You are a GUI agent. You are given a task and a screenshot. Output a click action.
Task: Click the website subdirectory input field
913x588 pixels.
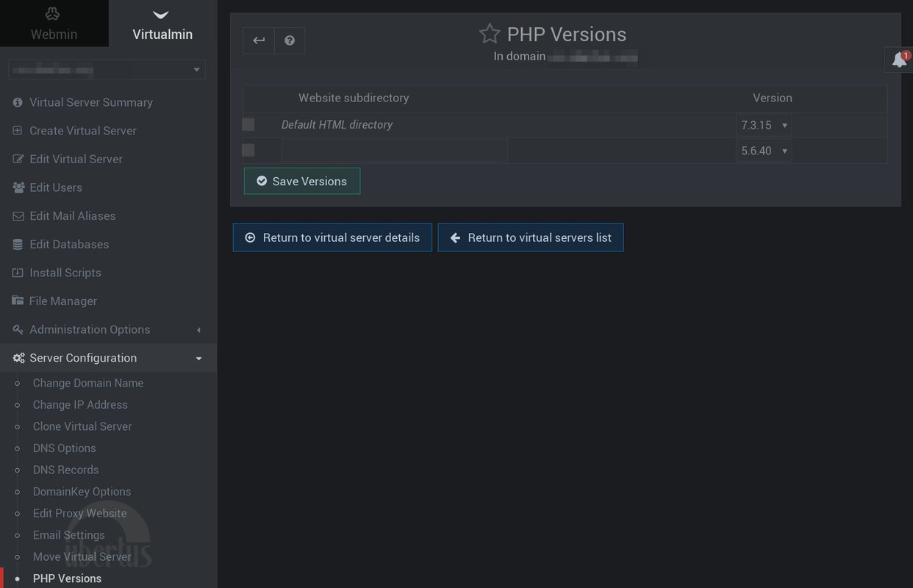394,151
